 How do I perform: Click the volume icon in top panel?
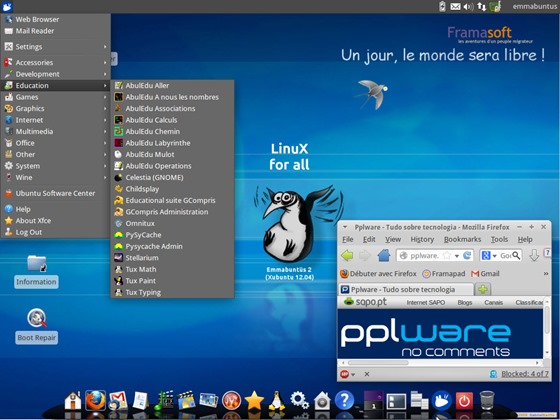[468, 6]
